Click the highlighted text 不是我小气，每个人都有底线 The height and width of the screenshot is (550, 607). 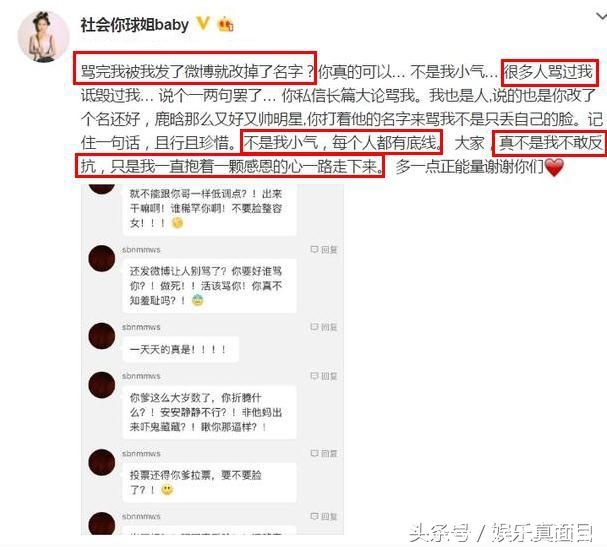coord(341,143)
